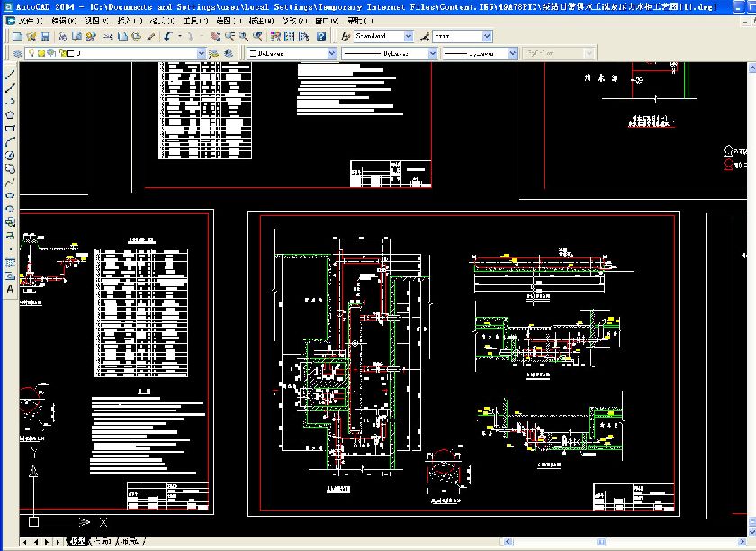This screenshot has width=756, height=551.
Task: Save the drawing via floppy disk icon
Action: coord(45,36)
